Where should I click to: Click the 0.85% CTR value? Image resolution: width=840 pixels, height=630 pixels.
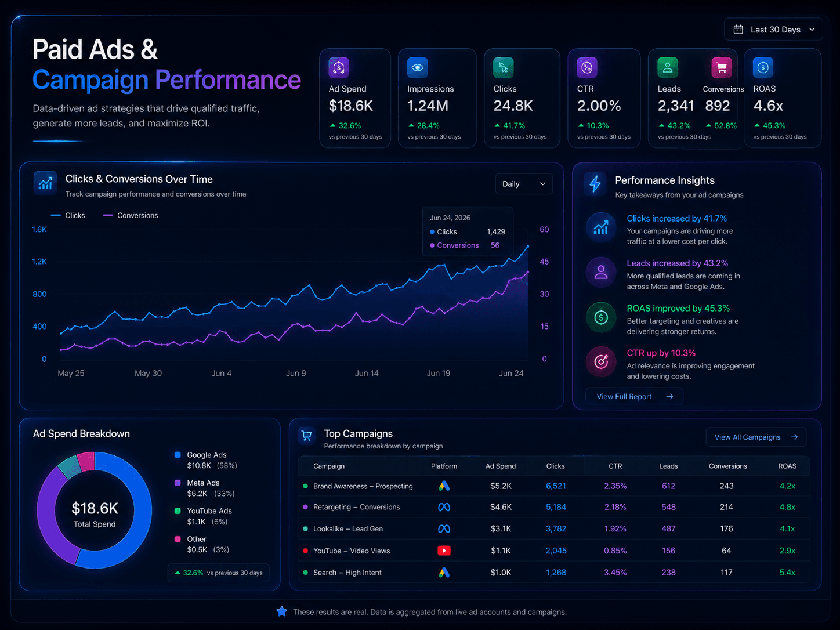[615, 551]
